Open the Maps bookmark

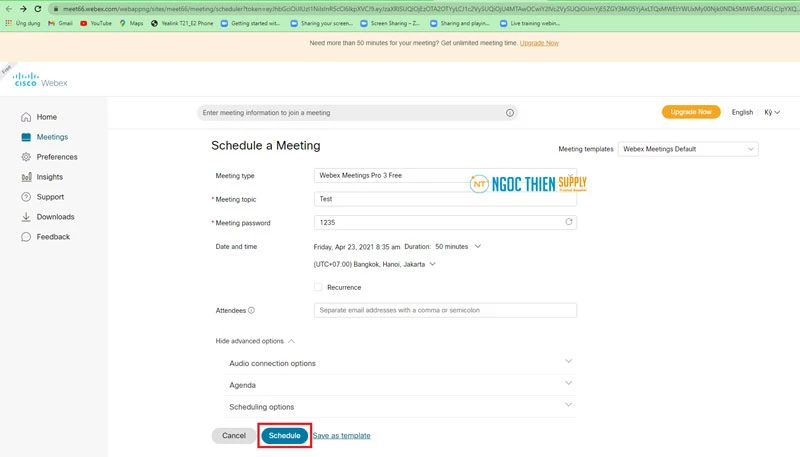coord(131,23)
